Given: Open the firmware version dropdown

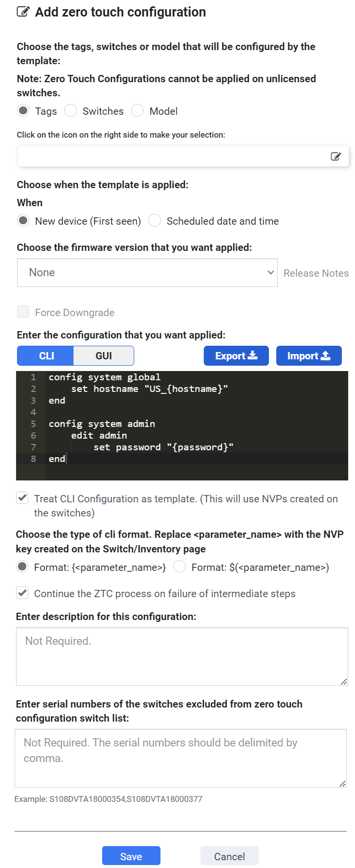Looking at the screenshot, I should click(x=147, y=272).
